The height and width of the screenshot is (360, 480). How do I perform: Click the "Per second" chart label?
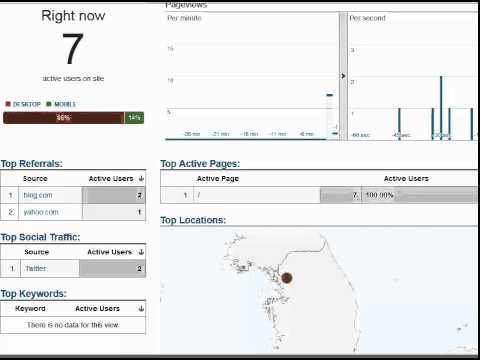click(367, 18)
